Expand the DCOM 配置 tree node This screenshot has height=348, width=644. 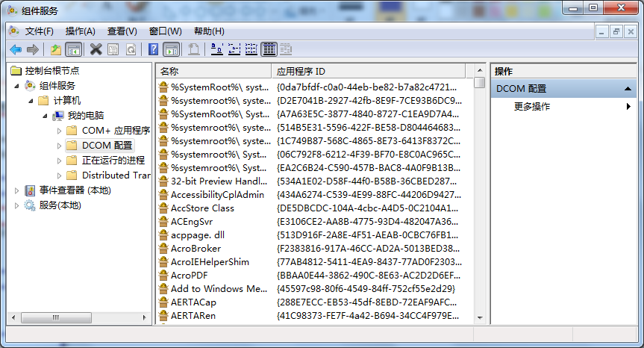pos(59,146)
